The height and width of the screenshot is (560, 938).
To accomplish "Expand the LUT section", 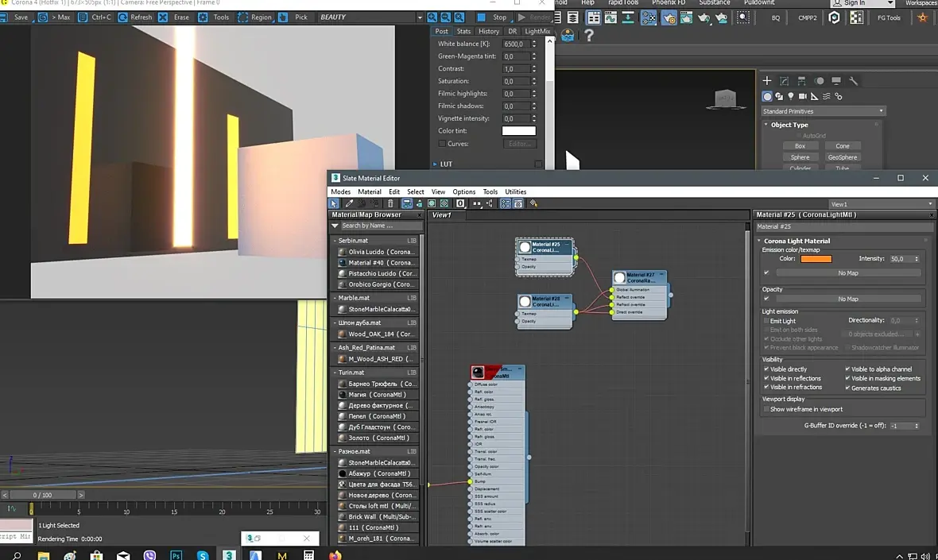I will tap(435, 164).
